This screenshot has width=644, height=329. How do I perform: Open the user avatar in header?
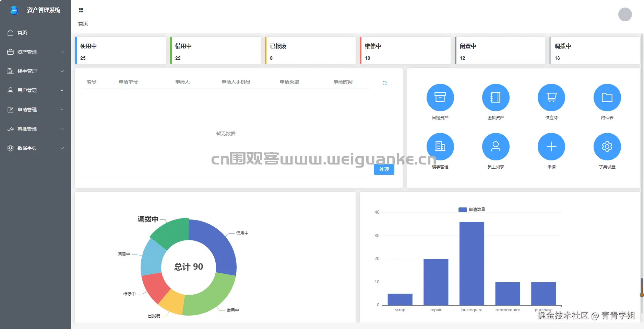click(x=625, y=14)
